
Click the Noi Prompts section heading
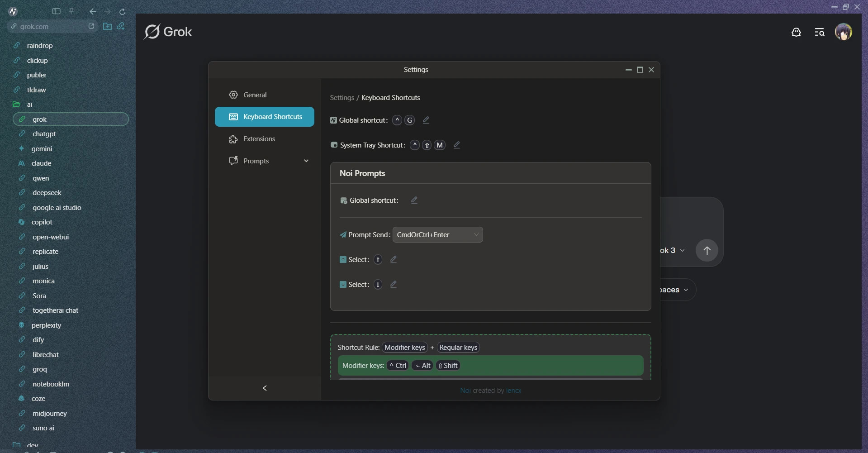click(362, 173)
